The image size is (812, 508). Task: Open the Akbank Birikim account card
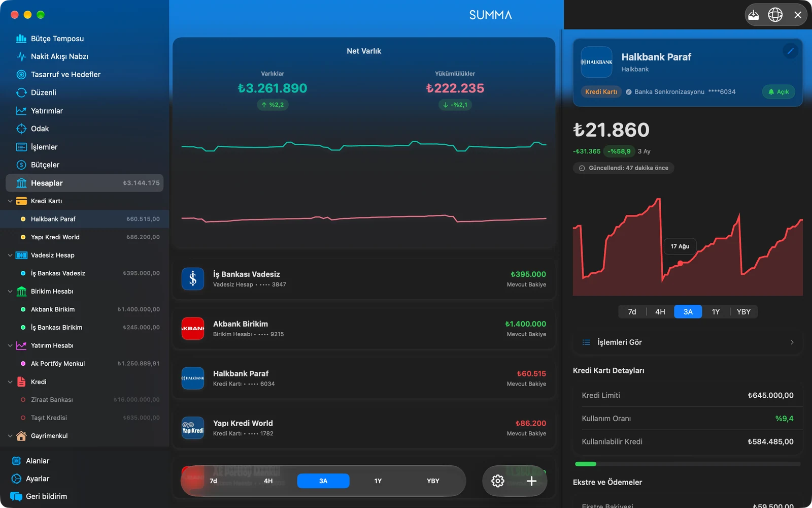[x=364, y=329]
